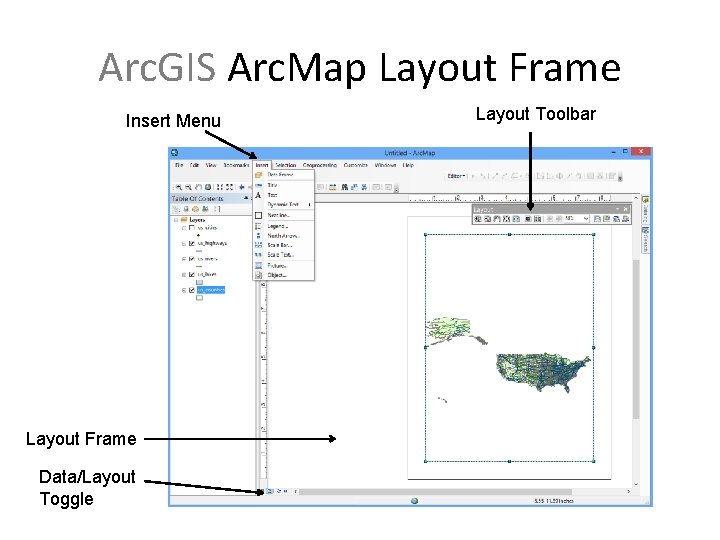The height and width of the screenshot is (540, 720).
Task: Select the Zoom In tool in Tools toolbar
Action: tap(178, 187)
